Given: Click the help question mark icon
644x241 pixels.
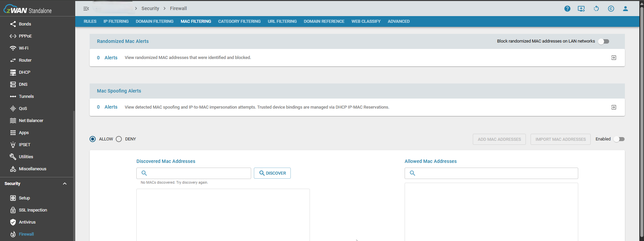Looking at the screenshot, I should click(567, 9).
